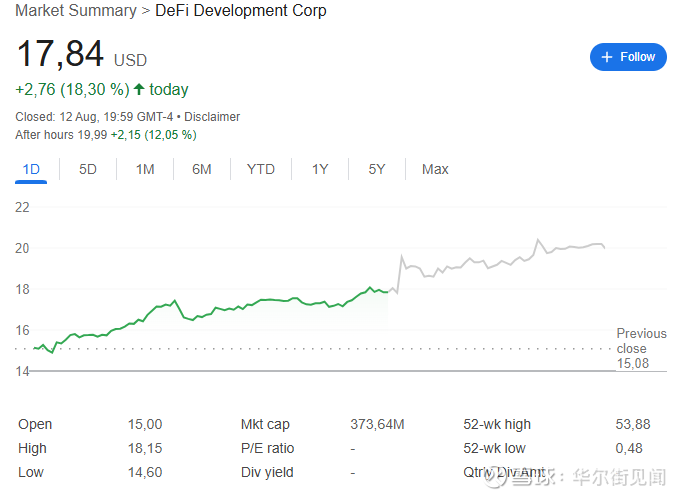
Task: Click the Disclaimer link
Action: (212, 117)
